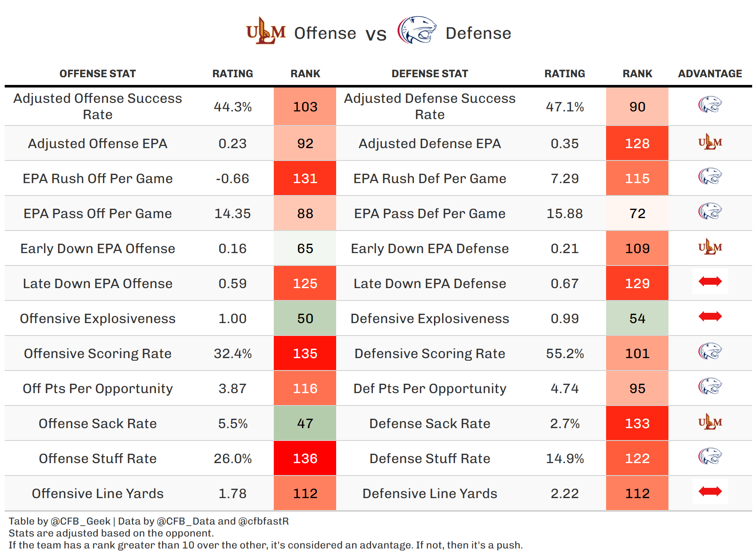Select the DEFENSE STAT column header
The image size is (756, 560).
tap(430, 74)
